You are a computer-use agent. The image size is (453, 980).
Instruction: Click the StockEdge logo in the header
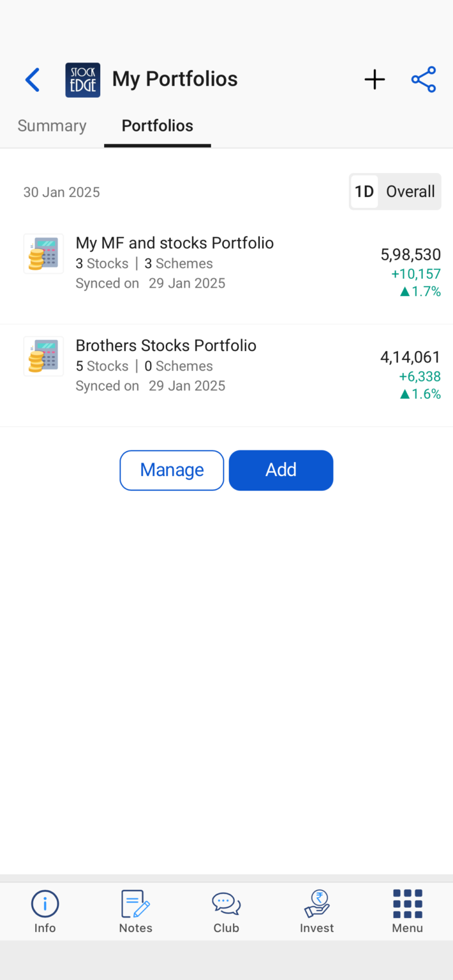[82, 79]
